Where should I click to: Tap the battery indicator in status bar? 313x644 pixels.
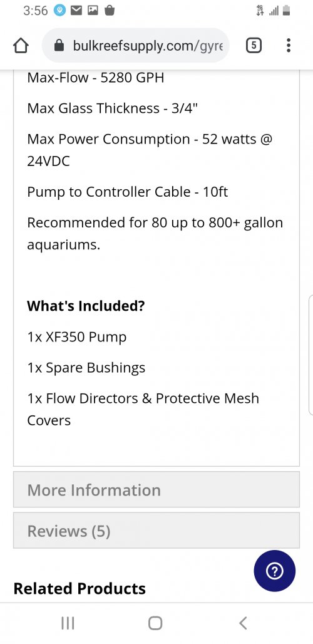[287, 11]
